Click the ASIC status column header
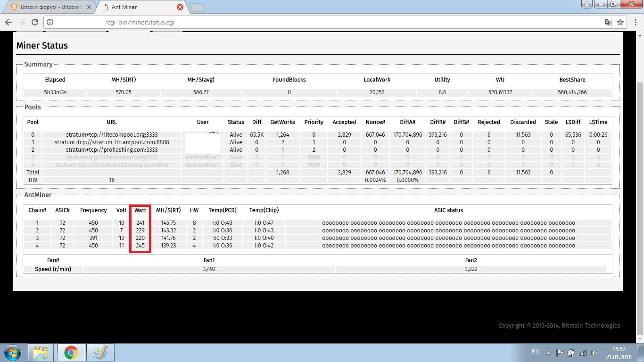644x362 pixels. (448, 210)
